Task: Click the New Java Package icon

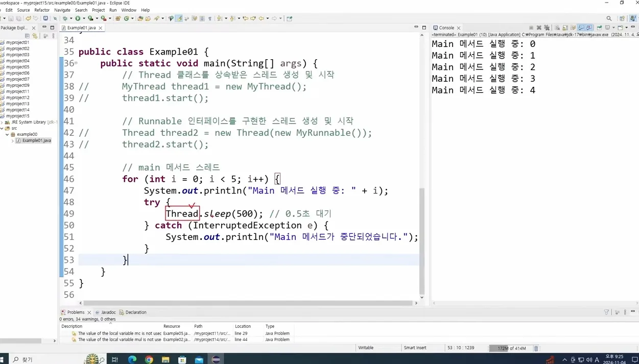Action: click(118, 18)
